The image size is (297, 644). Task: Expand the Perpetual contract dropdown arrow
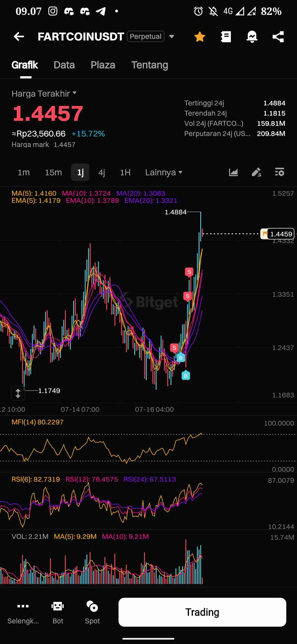pyautogui.click(x=172, y=37)
